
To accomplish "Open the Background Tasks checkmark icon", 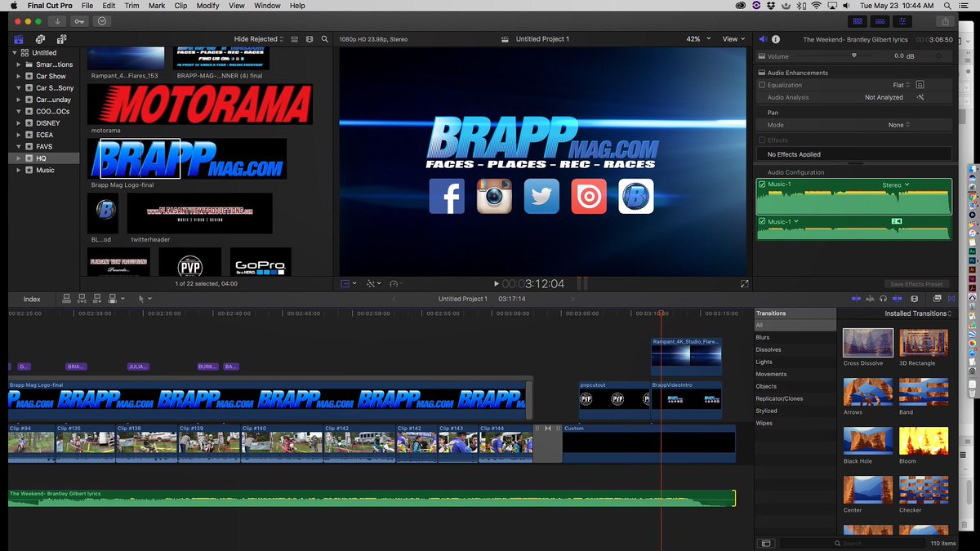I will click(x=102, y=21).
